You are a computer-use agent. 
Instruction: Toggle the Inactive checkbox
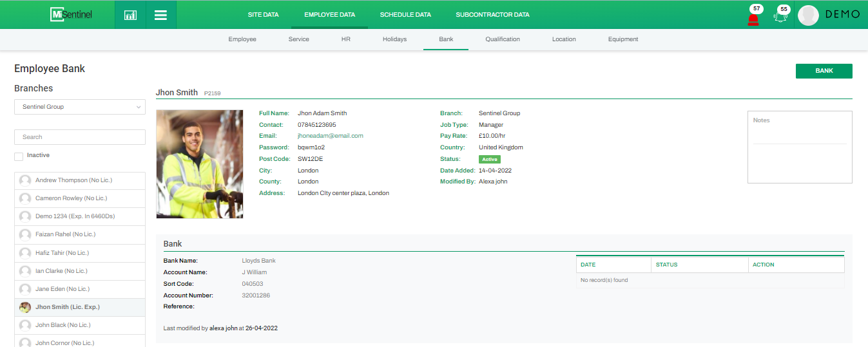(x=19, y=156)
